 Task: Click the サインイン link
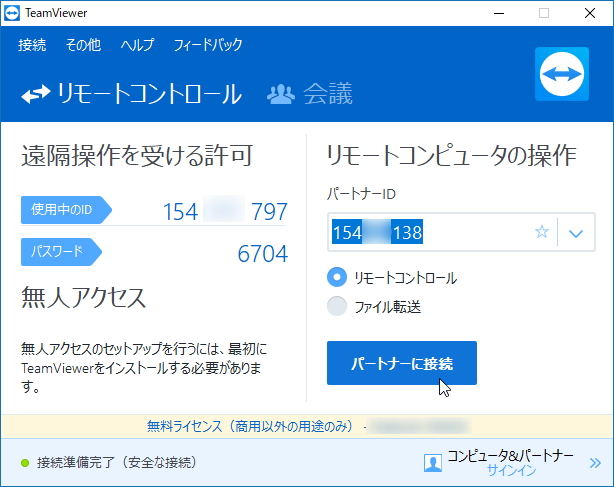coord(511,470)
